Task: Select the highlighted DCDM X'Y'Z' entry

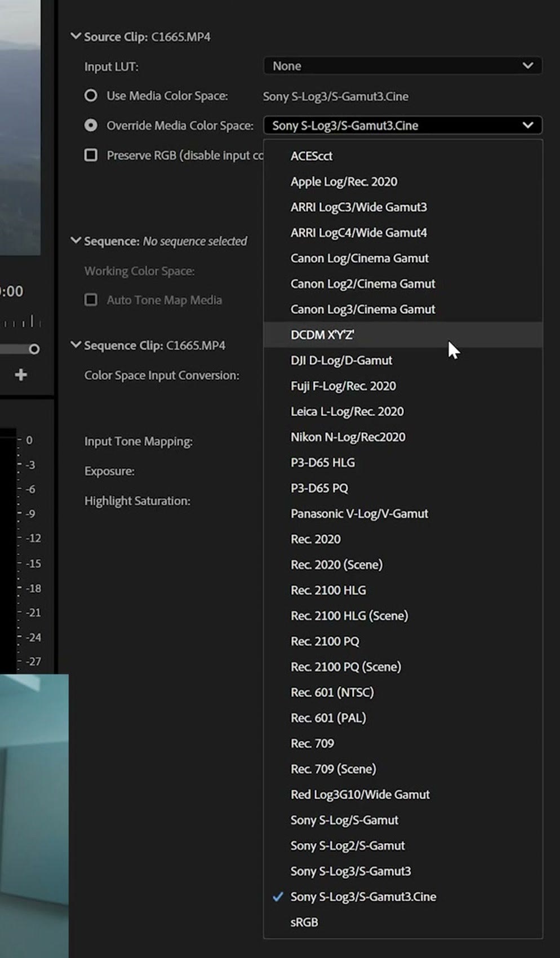Action: coord(402,335)
